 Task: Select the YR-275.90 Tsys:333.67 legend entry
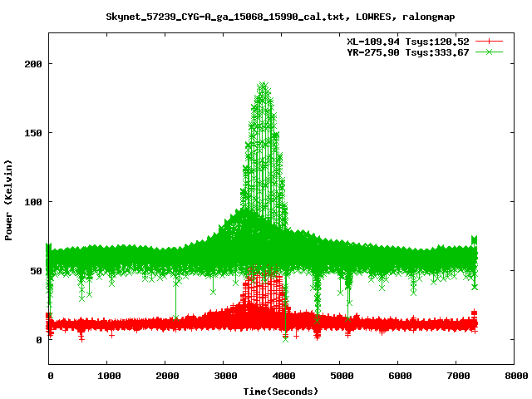[x=408, y=52]
